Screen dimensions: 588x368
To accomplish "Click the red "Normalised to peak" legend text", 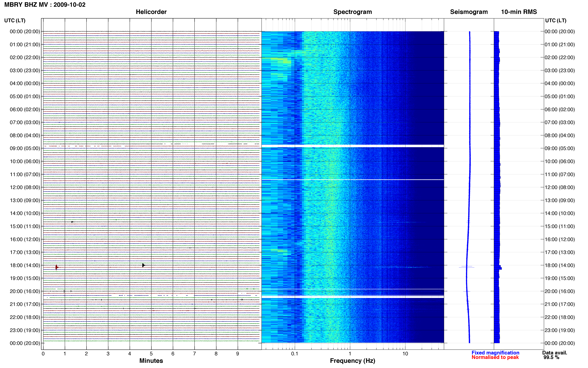I will [495, 357].
